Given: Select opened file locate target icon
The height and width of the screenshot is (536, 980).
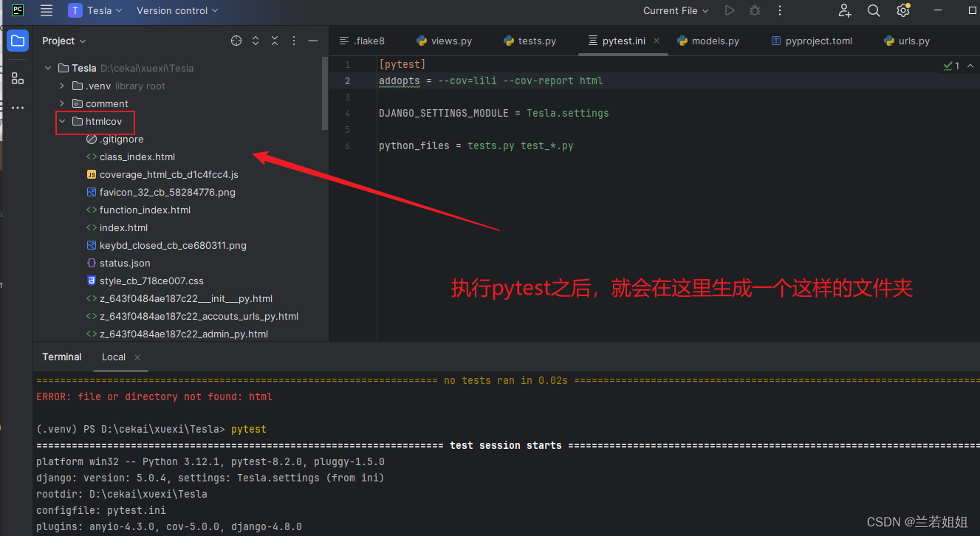Looking at the screenshot, I should click(236, 41).
